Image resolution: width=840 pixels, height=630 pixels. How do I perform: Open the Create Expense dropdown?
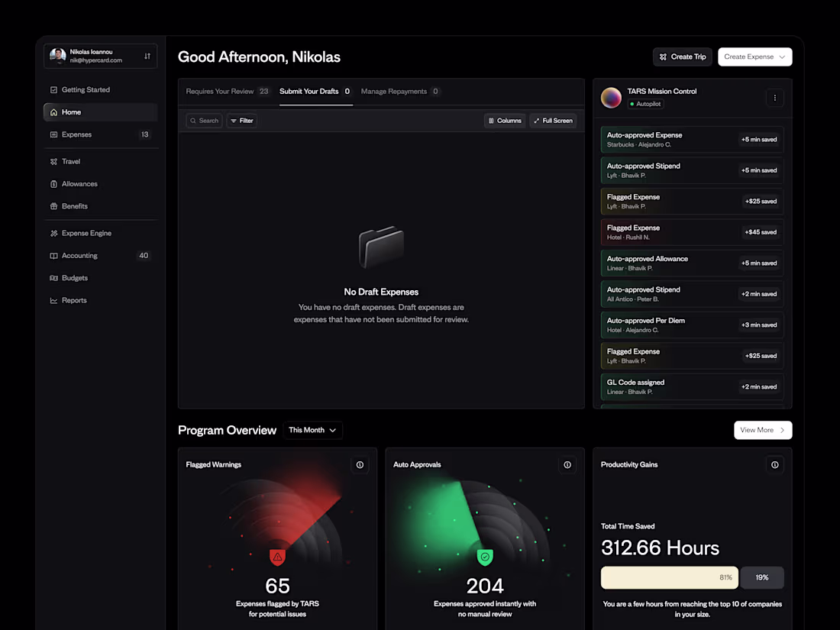click(754, 57)
